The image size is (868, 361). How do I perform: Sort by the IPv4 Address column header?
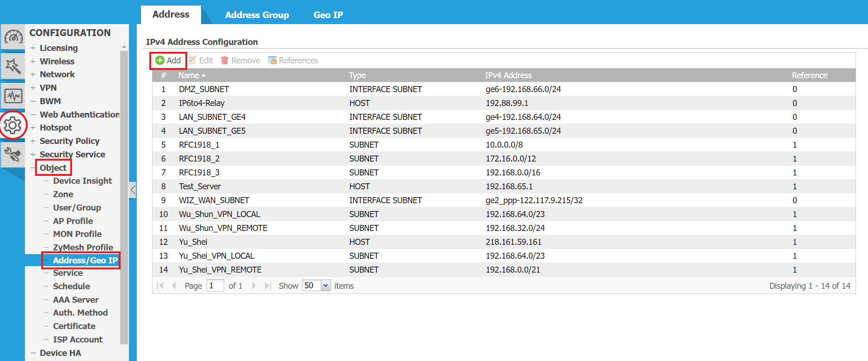(x=508, y=75)
